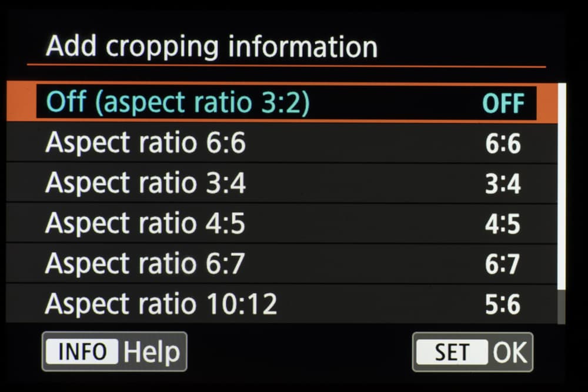This screenshot has width=588, height=392.
Task: Choose the Aspect ratio 6:6 entry
Action: (145, 143)
